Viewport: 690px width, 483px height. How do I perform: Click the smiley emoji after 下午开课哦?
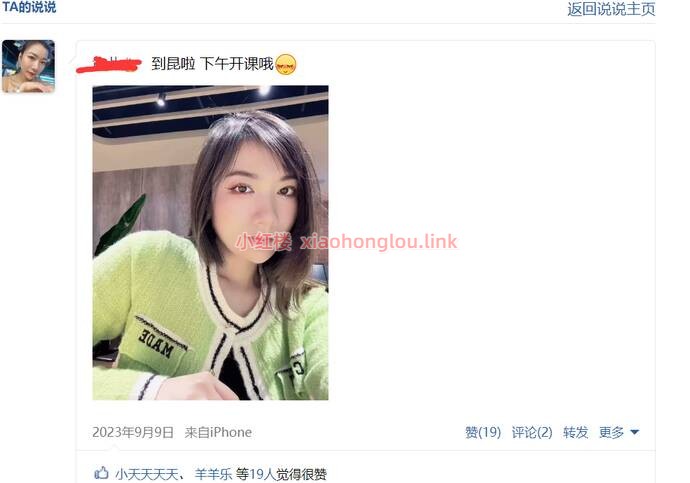(286, 64)
